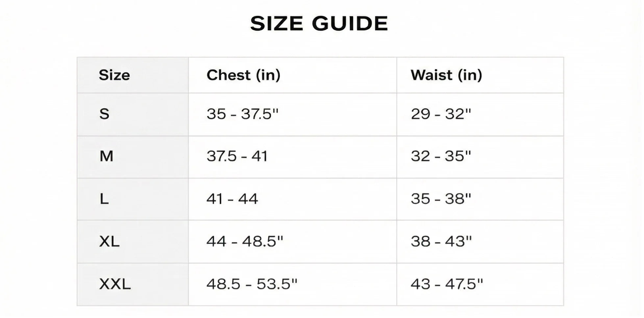Select the L size row label

(104, 199)
